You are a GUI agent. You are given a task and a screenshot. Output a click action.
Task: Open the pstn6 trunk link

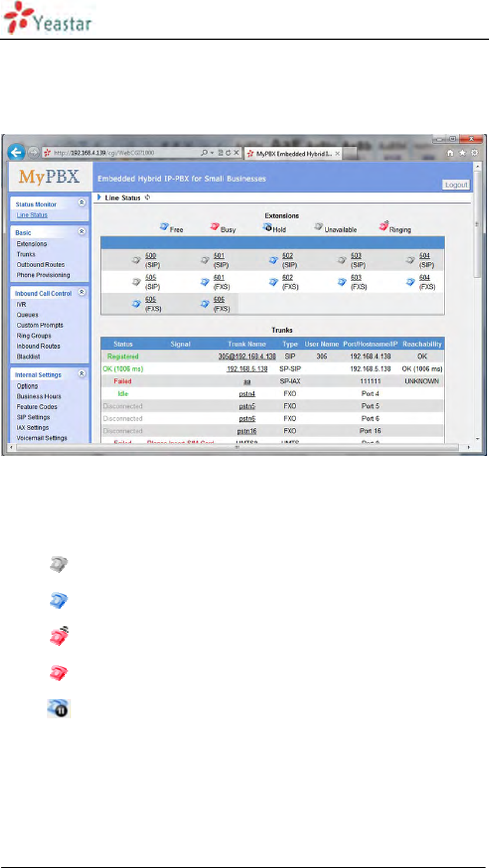[x=247, y=419]
